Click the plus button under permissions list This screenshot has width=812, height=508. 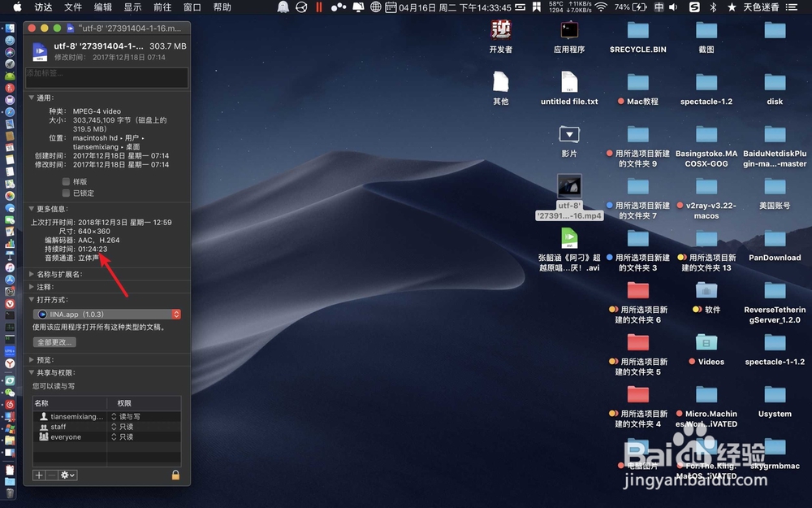coord(39,475)
